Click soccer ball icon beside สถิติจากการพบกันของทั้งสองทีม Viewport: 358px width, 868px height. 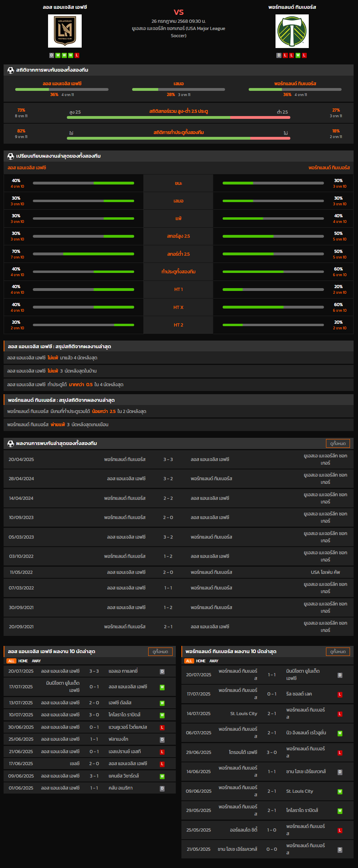click(x=11, y=70)
